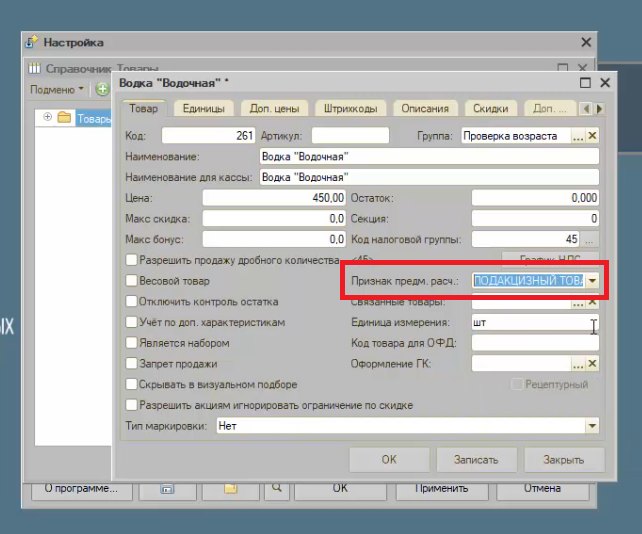
Task: Open the Признак предм. расч. dropdown arrow
Action: point(592,281)
